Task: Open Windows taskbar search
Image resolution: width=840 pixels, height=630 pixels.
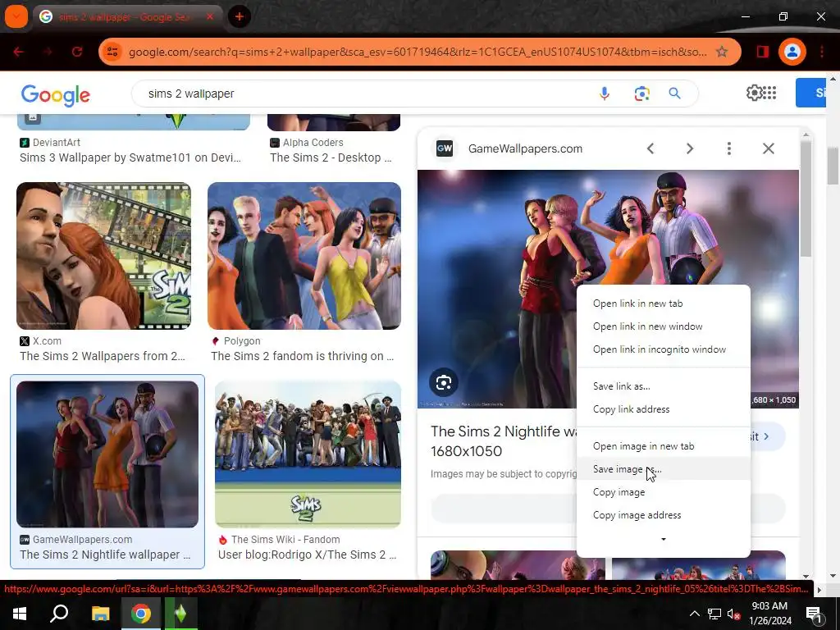Action: click(x=59, y=614)
